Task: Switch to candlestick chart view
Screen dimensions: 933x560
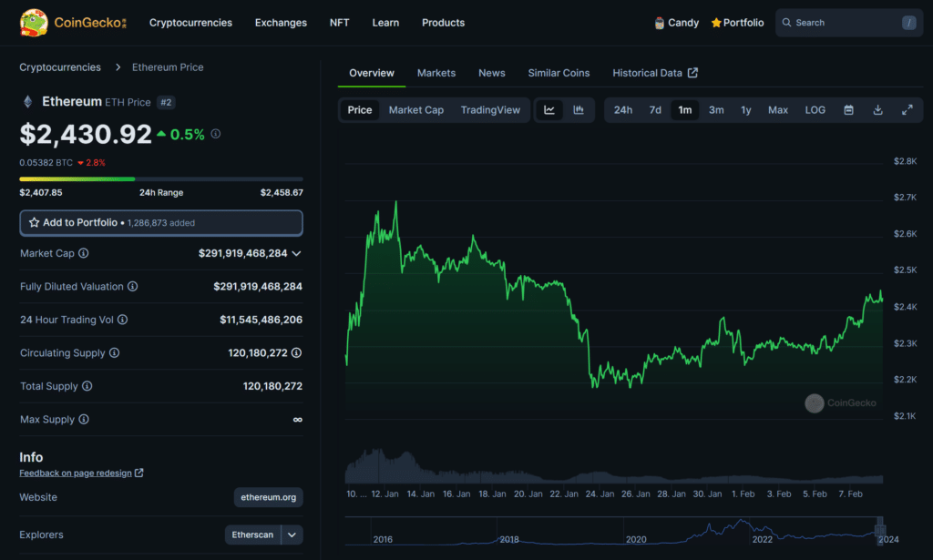Action: click(579, 110)
